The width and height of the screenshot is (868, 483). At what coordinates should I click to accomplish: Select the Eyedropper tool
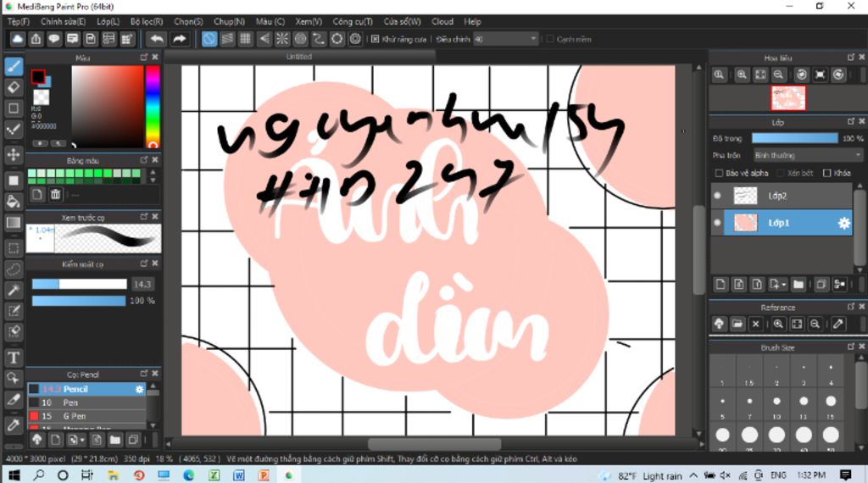[14, 425]
